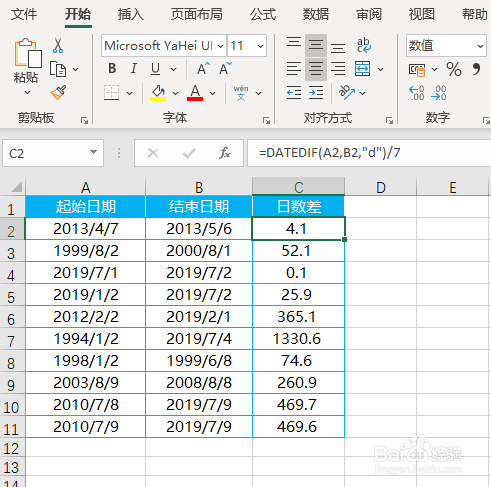The image size is (491, 487).
Task: Increase font size with larger A icon
Action: pyautogui.click(x=203, y=69)
